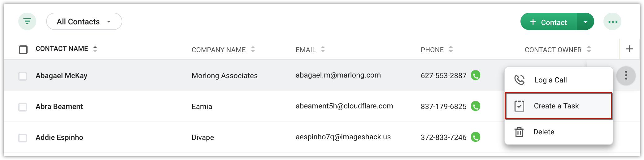Sort by Contact Name arrows
Screen dimensions: 644x160
(95, 49)
